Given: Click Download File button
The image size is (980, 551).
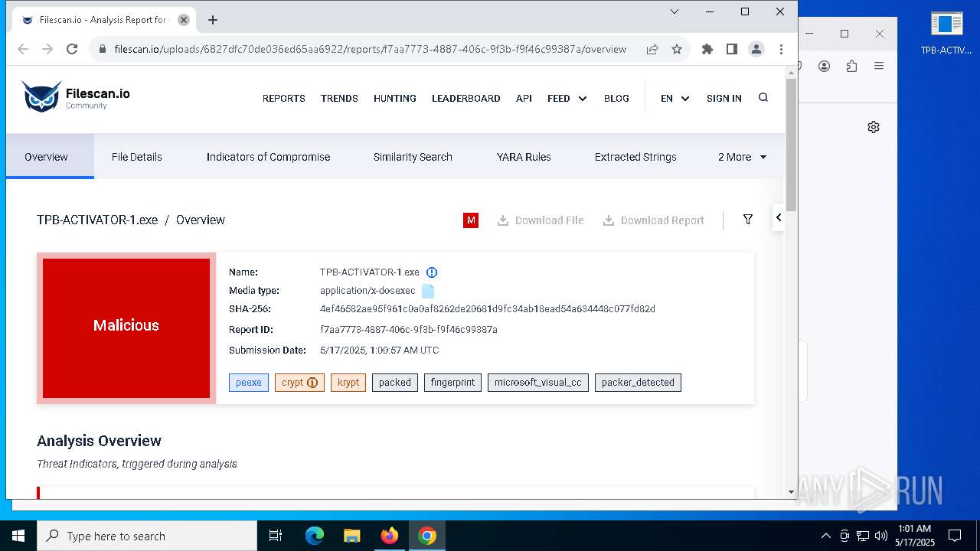Looking at the screenshot, I should point(541,220).
